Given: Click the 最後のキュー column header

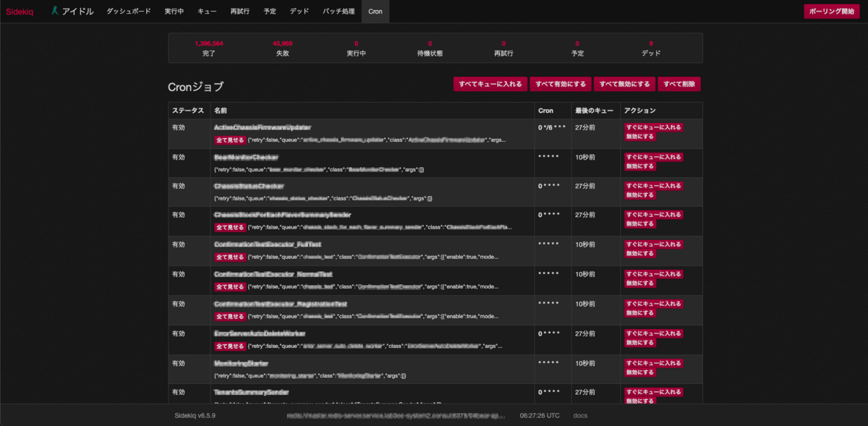Looking at the screenshot, I should coord(595,111).
